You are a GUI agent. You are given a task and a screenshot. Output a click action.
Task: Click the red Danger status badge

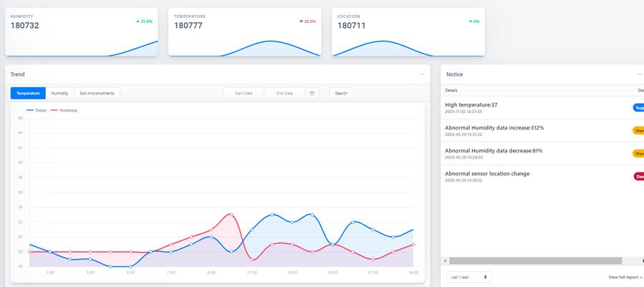click(639, 177)
